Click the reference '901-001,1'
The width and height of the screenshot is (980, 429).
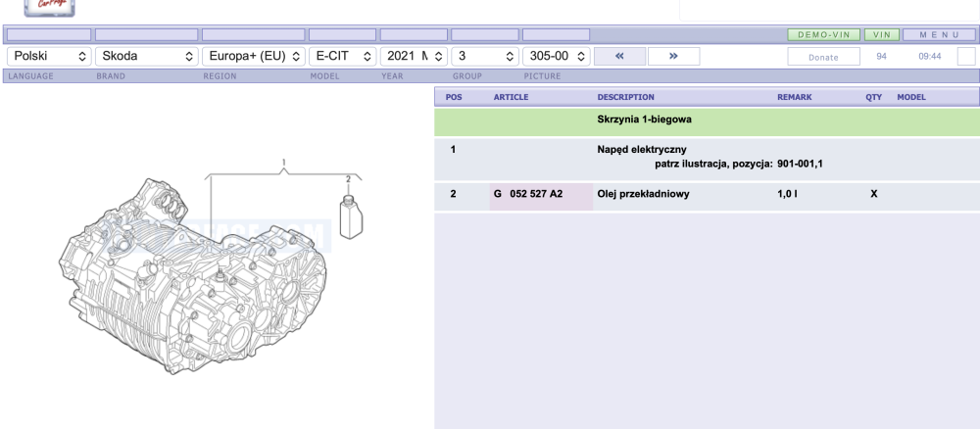pyautogui.click(x=800, y=165)
